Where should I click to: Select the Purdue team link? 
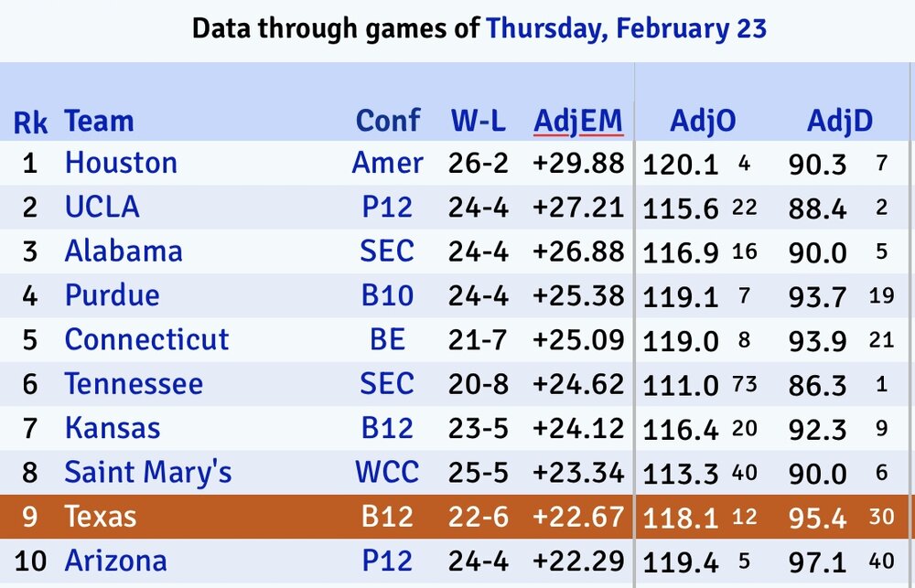pos(112,295)
